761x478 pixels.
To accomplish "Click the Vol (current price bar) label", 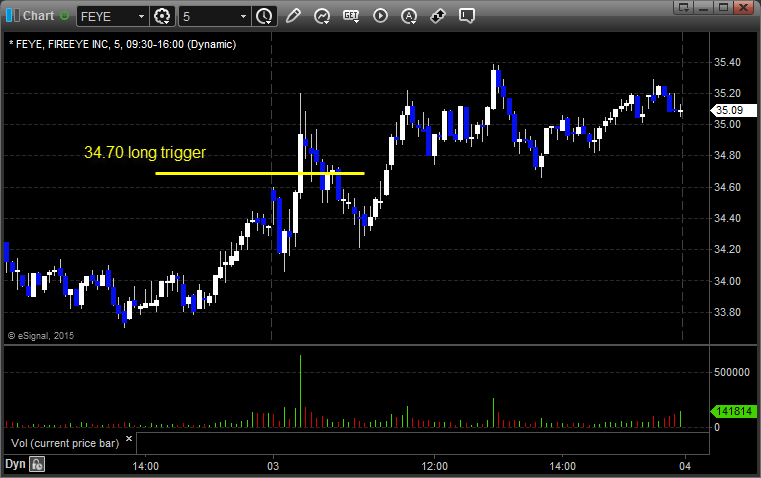I will tap(65, 443).
